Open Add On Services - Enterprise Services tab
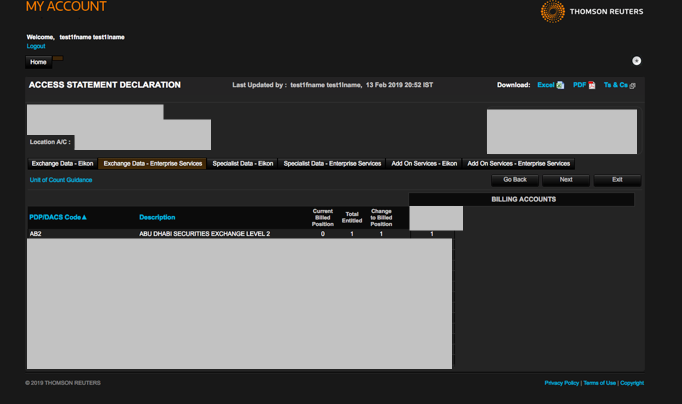Screen dimensions: 682x404 518,164
